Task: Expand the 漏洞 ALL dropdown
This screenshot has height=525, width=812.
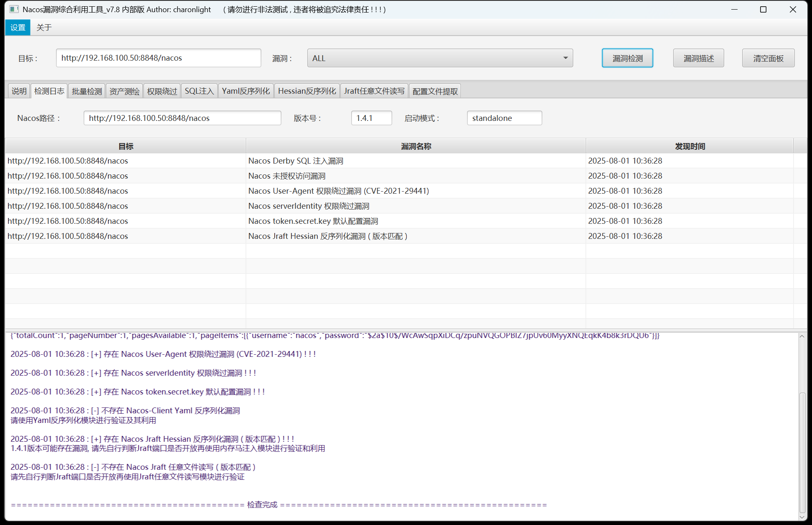Action: pyautogui.click(x=440, y=58)
